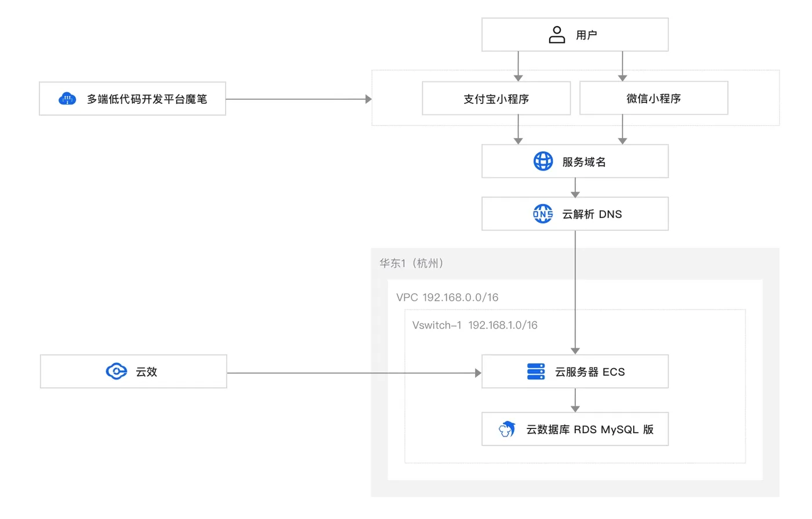Select the 云服务器 ECS label
Viewport: 812px width, 519px height.
pos(590,372)
